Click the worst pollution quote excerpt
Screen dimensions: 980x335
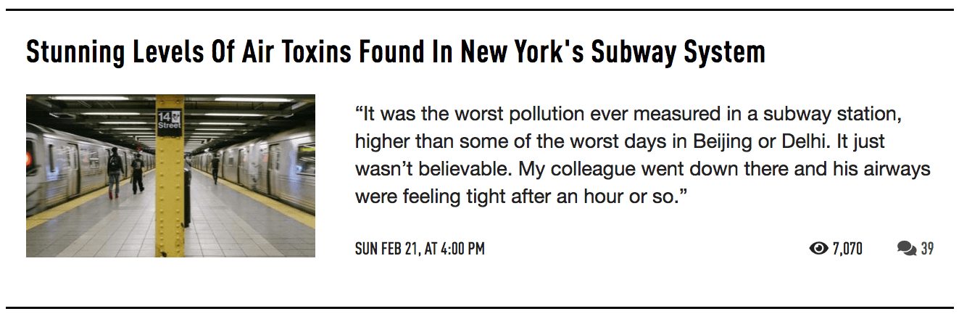(642, 155)
